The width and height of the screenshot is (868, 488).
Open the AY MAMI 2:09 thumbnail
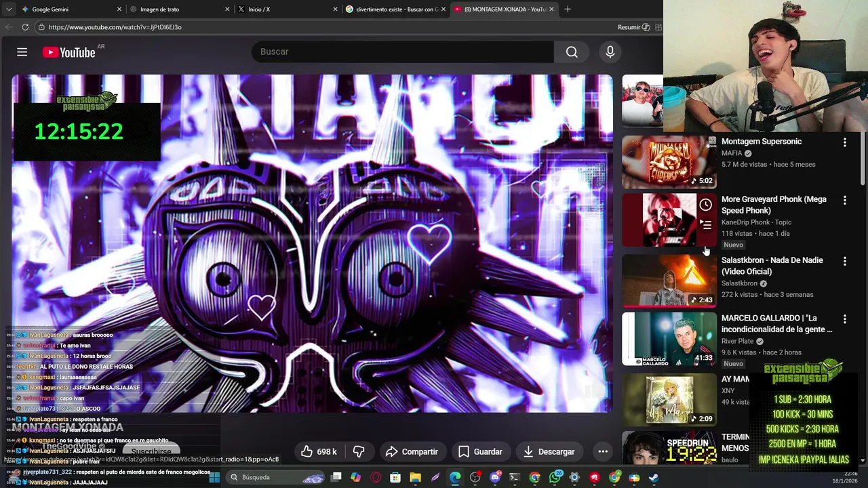(669, 400)
